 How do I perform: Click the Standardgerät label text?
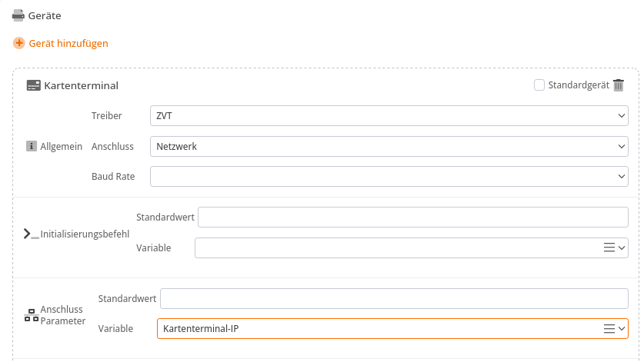579,85
